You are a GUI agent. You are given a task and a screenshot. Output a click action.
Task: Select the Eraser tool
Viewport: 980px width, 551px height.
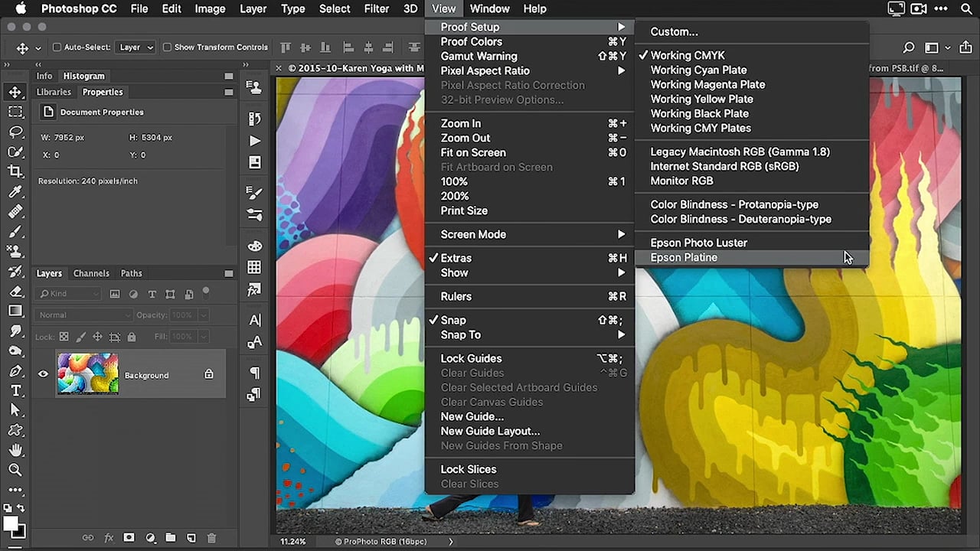coord(15,291)
